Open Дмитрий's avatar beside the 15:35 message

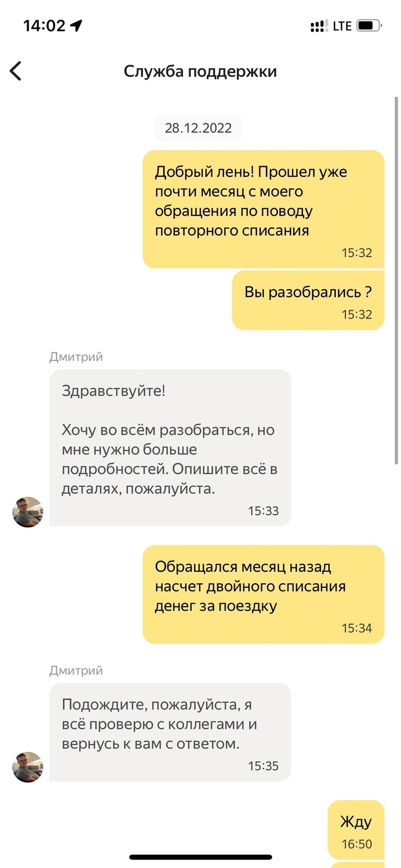point(27,767)
